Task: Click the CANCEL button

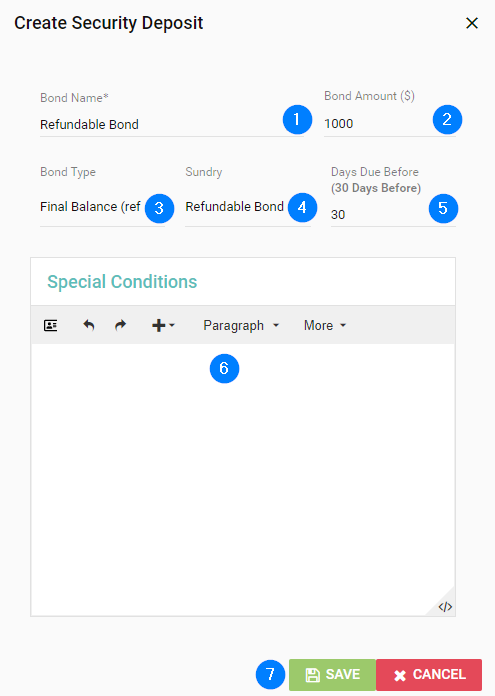Action: tap(429, 675)
